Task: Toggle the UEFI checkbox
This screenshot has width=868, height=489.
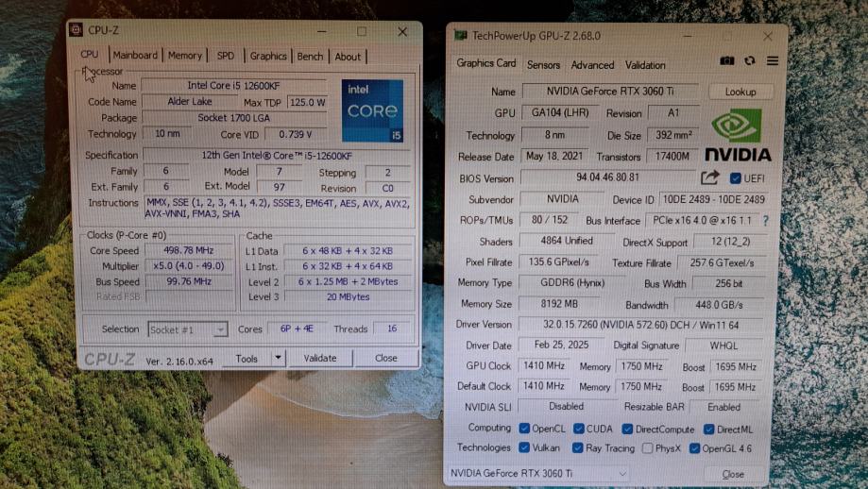Action: pyautogui.click(x=735, y=178)
